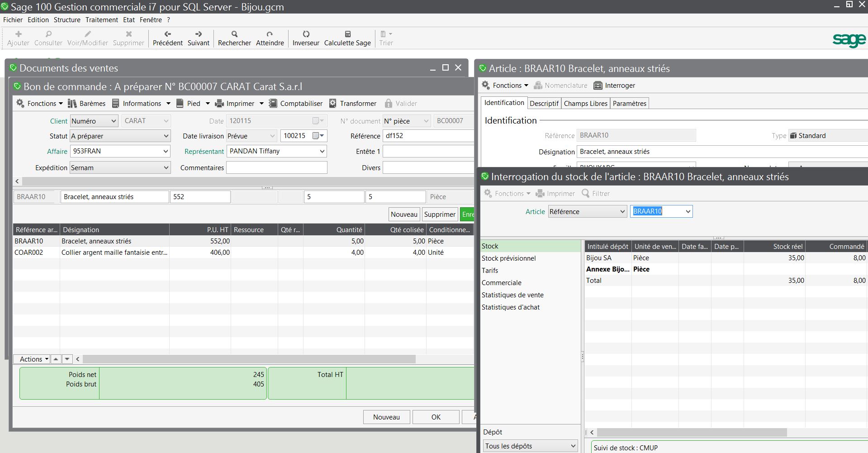868x453 pixels.
Task: Open Pied in order toolbar
Action: [193, 103]
